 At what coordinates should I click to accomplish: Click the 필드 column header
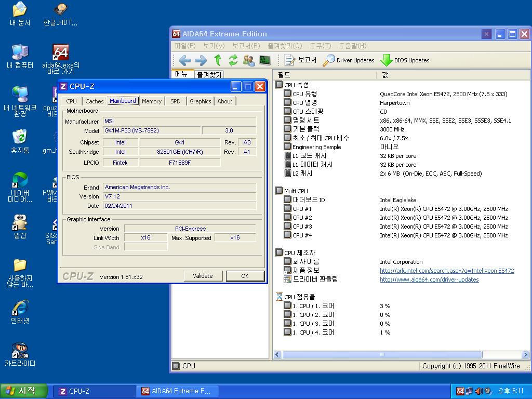(325, 75)
